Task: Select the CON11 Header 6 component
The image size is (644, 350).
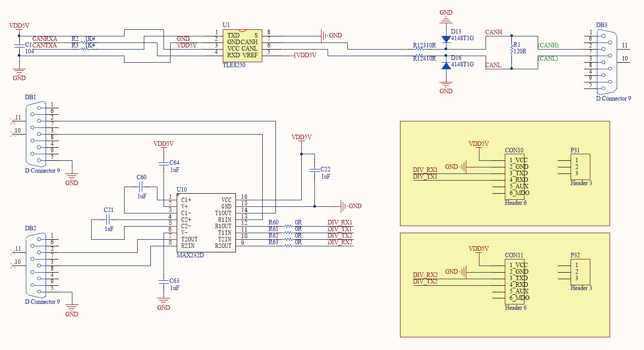Action: pos(516,282)
